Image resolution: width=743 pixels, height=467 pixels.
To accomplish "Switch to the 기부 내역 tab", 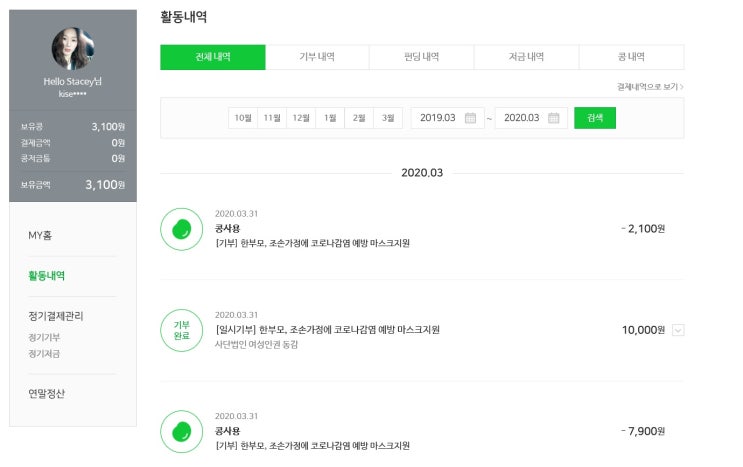I will 317,57.
